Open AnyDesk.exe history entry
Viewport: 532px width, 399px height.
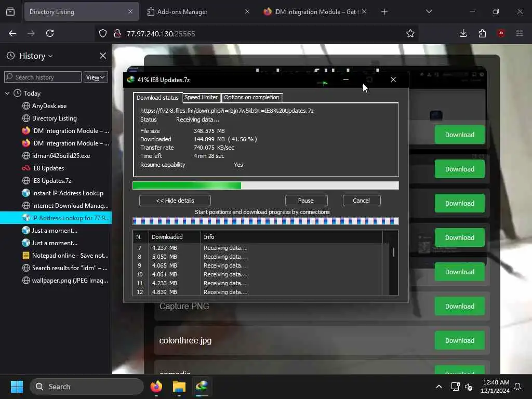click(x=56, y=106)
